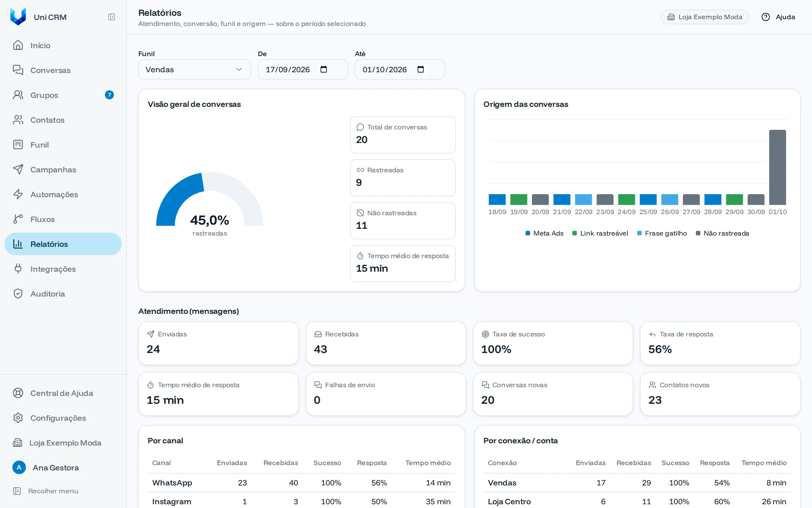
Task: Click the WhatsApp row in Por canal
Action: click(x=301, y=483)
